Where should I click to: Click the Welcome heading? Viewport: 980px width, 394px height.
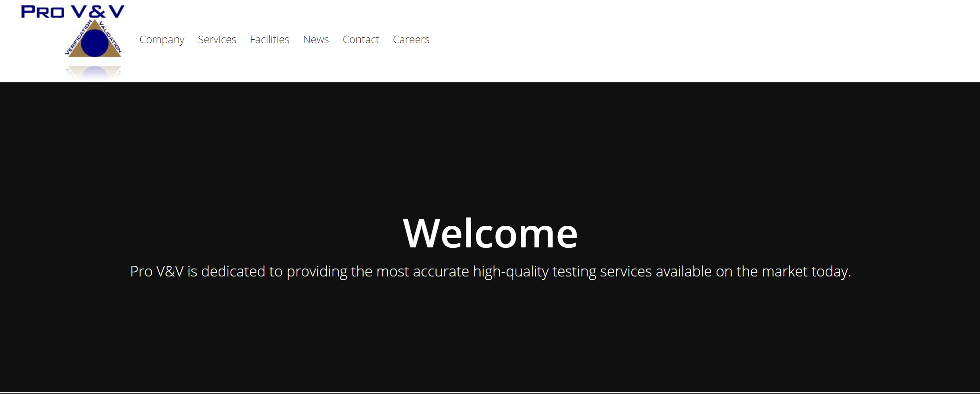490,233
